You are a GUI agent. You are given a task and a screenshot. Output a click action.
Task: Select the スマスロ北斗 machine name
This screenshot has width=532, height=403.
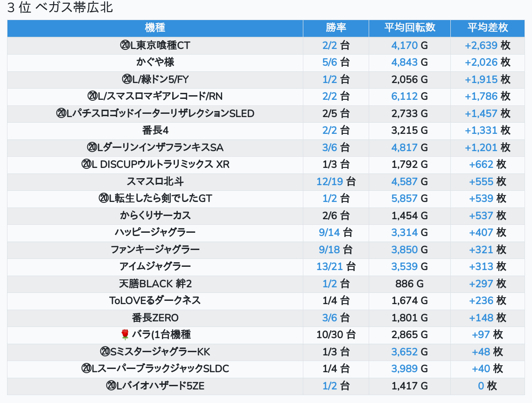click(155, 181)
